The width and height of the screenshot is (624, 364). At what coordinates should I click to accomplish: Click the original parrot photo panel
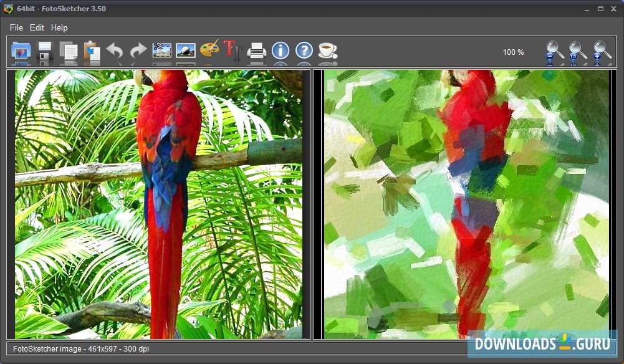[158, 204]
